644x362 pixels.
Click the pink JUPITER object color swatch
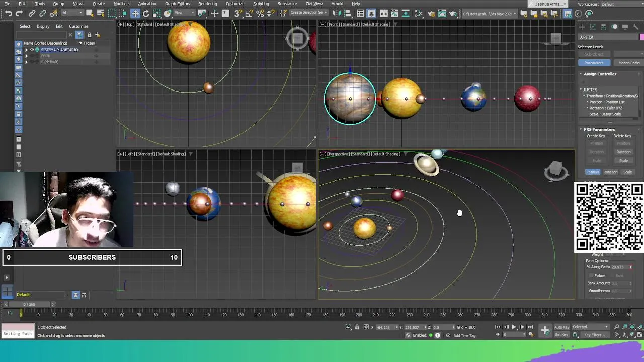point(642,37)
